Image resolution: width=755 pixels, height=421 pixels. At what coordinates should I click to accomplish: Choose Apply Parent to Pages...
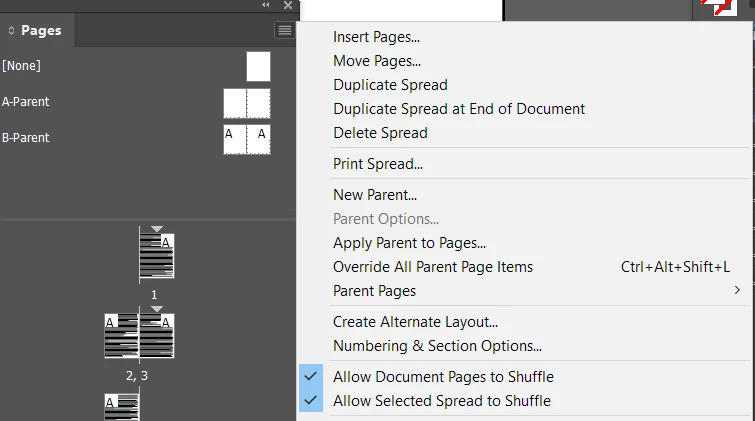(409, 243)
